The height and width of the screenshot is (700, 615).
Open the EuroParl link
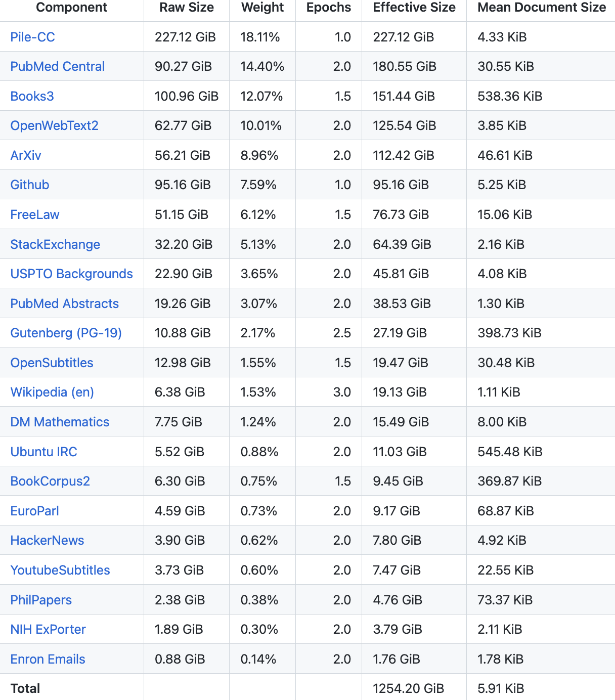click(35, 511)
